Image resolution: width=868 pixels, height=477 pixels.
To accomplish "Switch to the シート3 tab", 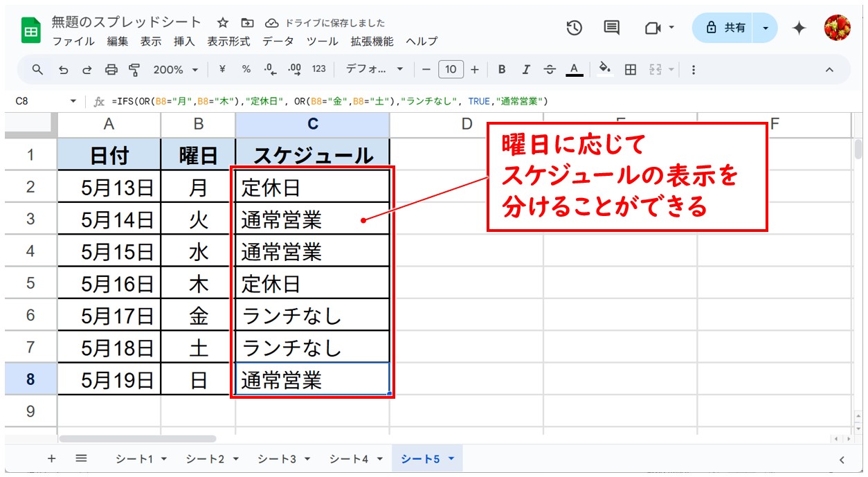I will click(277, 458).
